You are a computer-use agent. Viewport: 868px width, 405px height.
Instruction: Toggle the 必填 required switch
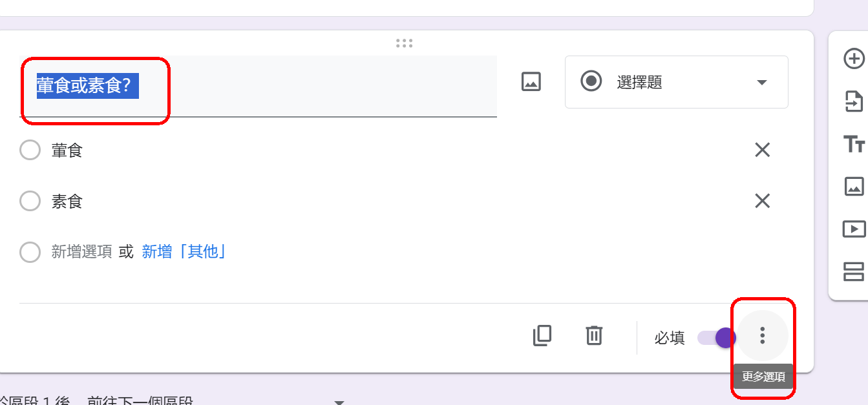pyautogui.click(x=717, y=337)
